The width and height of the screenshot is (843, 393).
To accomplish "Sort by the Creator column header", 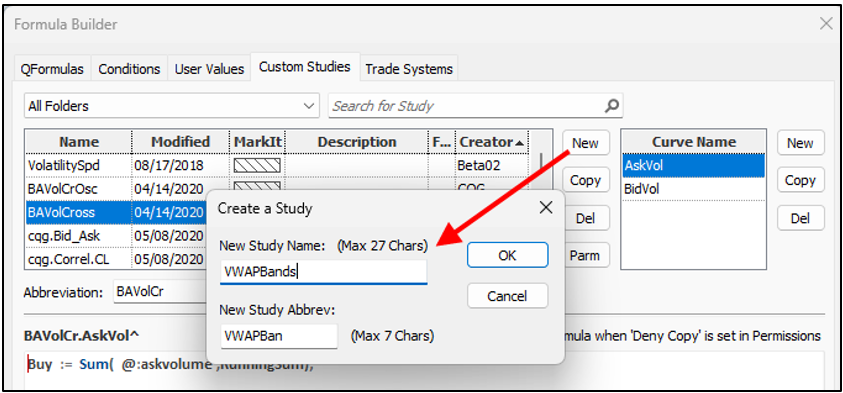I will (x=491, y=142).
